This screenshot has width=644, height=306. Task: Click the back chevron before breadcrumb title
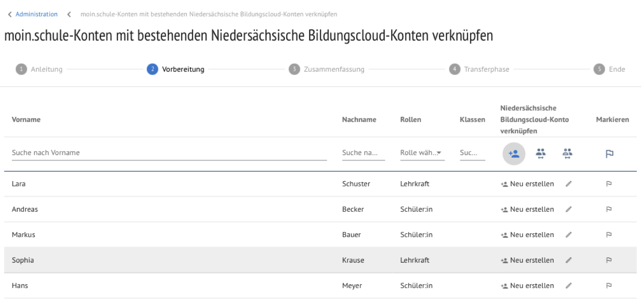point(69,15)
